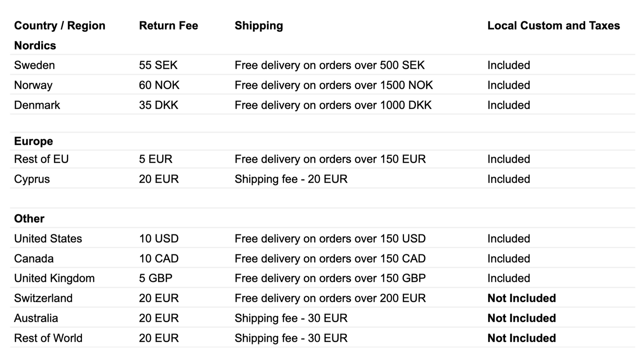
Task: Click the Country / Region column header
Action: tap(59, 26)
